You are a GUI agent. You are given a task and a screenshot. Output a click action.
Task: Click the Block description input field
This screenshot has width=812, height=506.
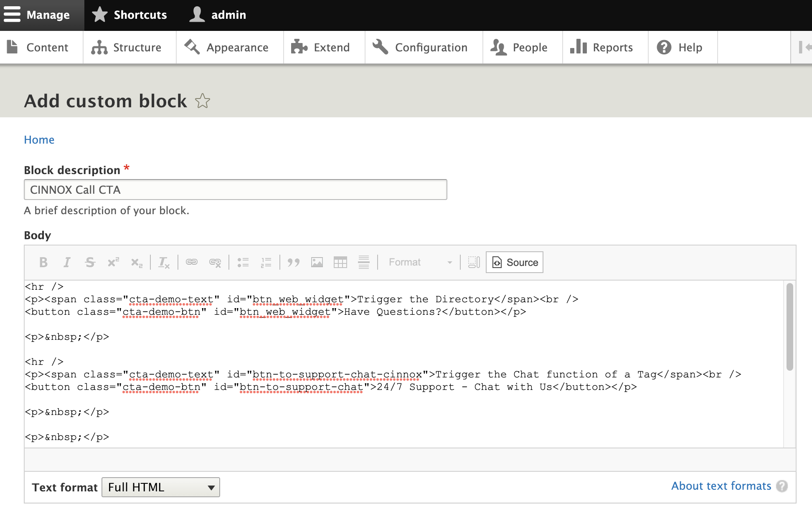[236, 190]
